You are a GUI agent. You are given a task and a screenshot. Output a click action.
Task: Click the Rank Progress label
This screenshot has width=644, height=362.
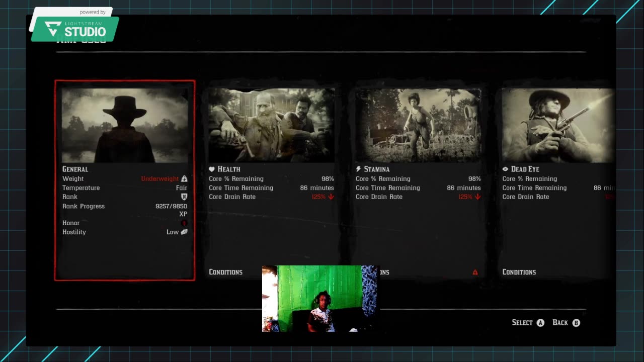click(84, 206)
